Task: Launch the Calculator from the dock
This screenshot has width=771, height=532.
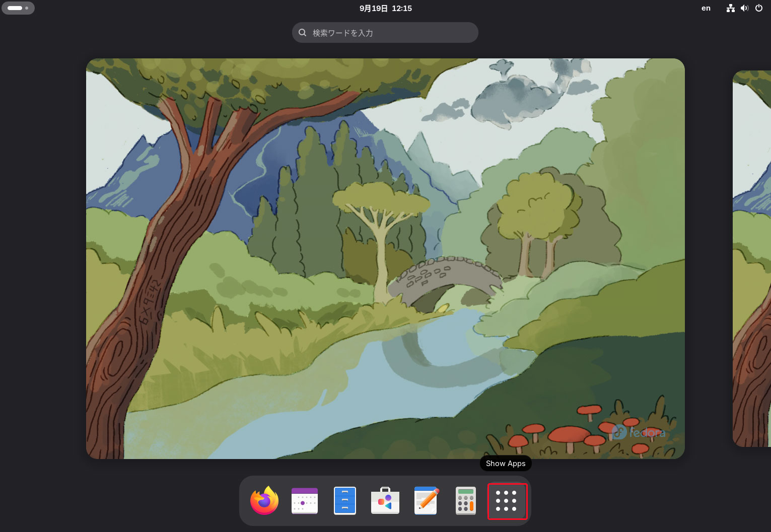Action: 466,501
